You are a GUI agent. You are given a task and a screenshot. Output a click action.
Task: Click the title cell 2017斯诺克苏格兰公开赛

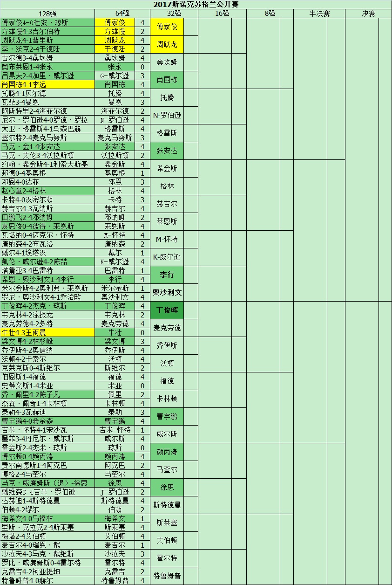tap(196, 5)
